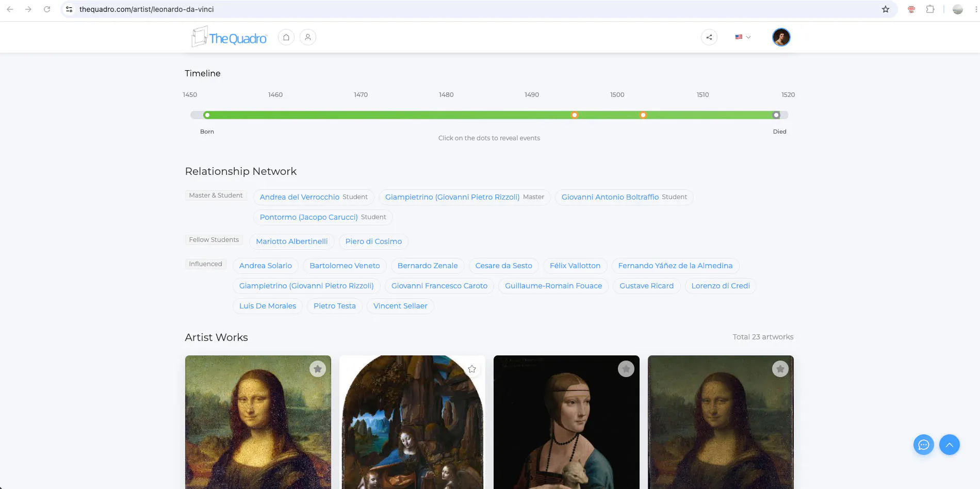The height and width of the screenshot is (489, 980).
Task: Click the Fellow Students category label
Action: (214, 240)
